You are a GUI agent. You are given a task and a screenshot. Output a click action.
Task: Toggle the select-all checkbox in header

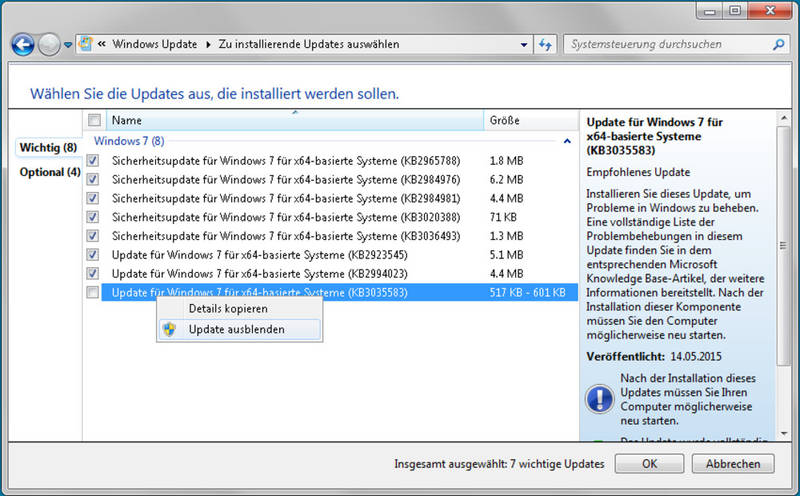94,120
